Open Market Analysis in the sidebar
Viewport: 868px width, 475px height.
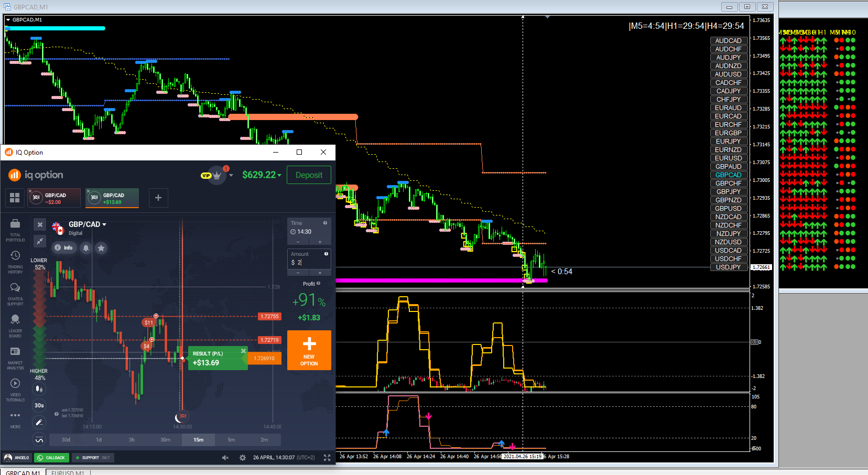tap(15, 358)
